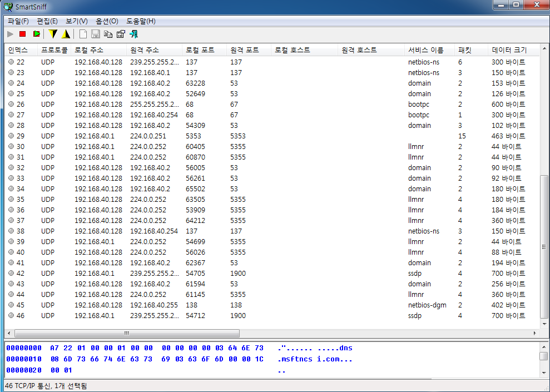This screenshot has width=550, height=392.
Task: Click local port 54712 in row 46
Action: tap(195, 315)
